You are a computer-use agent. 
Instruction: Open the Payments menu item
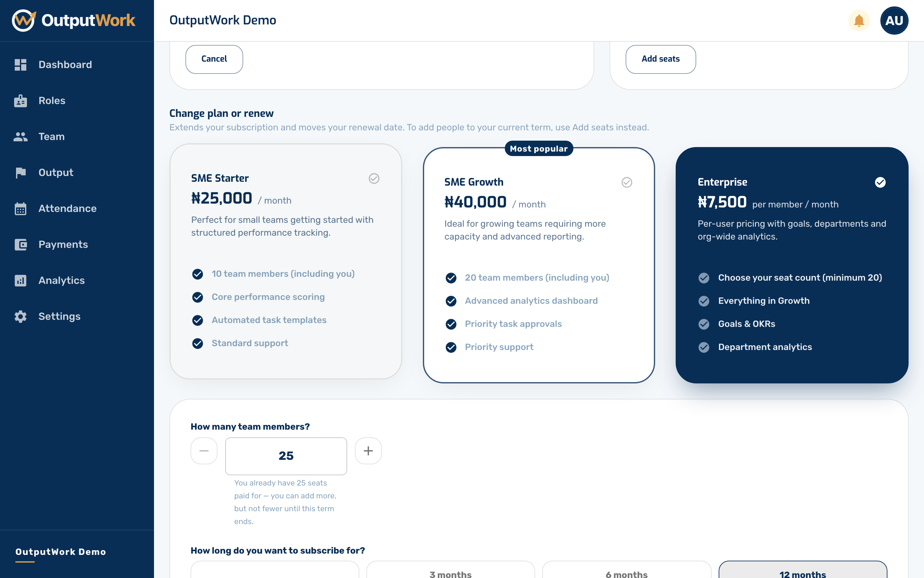77,245
